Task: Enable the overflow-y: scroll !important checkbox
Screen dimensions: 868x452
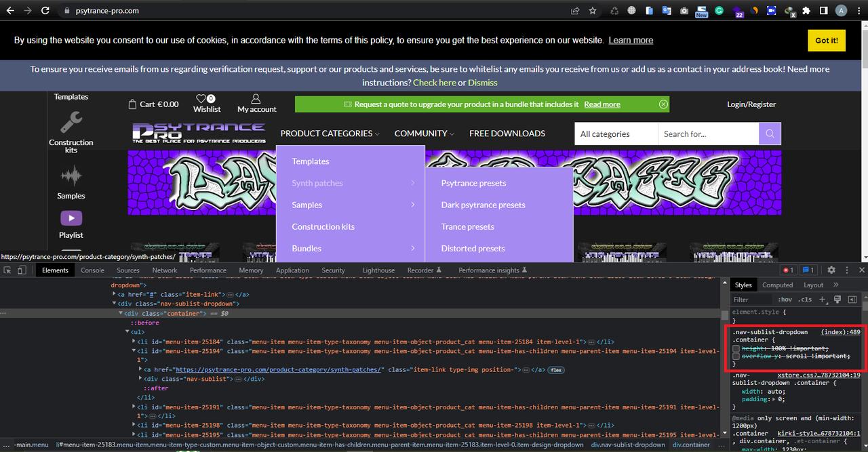Action: point(736,356)
